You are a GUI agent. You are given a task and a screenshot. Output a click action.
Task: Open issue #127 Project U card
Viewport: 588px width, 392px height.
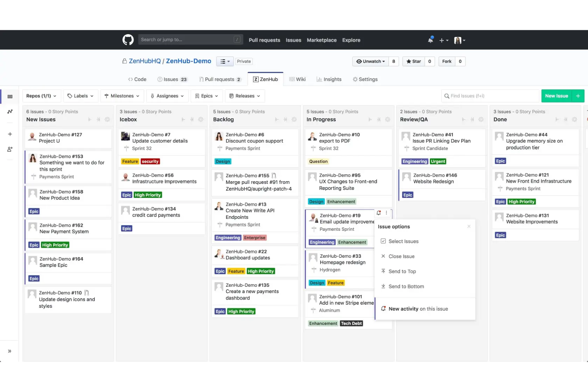pos(68,139)
